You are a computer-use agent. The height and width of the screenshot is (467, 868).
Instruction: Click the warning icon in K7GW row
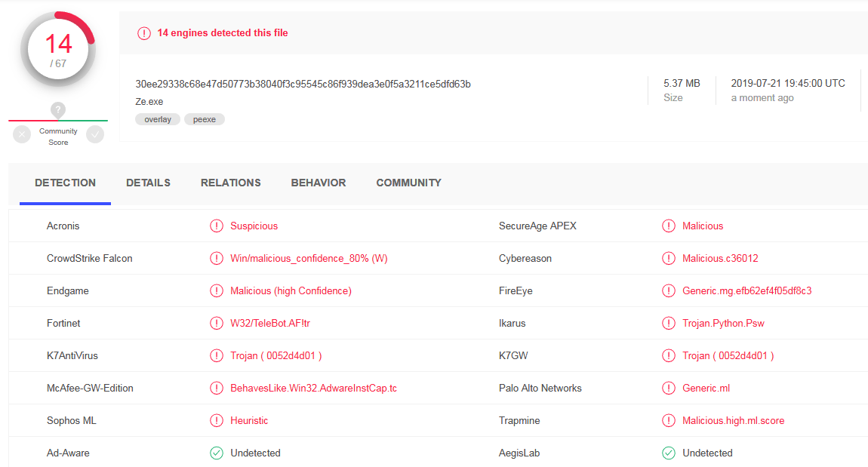669,356
